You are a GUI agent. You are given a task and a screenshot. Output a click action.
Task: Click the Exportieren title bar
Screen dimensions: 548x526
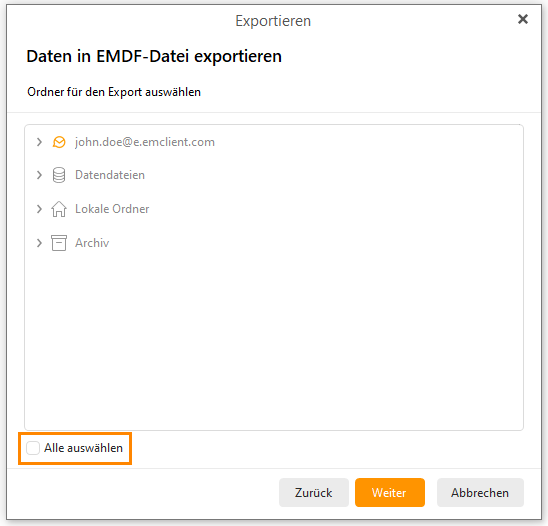pyautogui.click(x=273, y=21)
